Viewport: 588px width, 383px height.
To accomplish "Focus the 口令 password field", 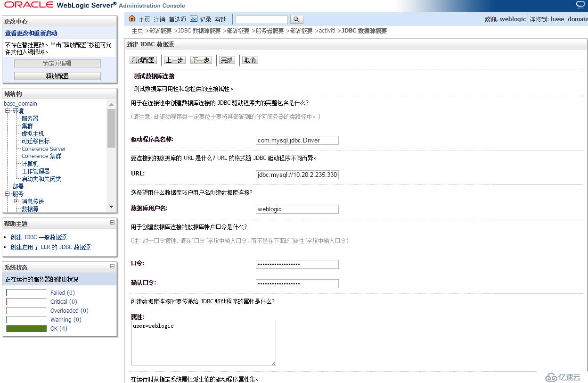I will pyautogui.click(x=297, y=264).
